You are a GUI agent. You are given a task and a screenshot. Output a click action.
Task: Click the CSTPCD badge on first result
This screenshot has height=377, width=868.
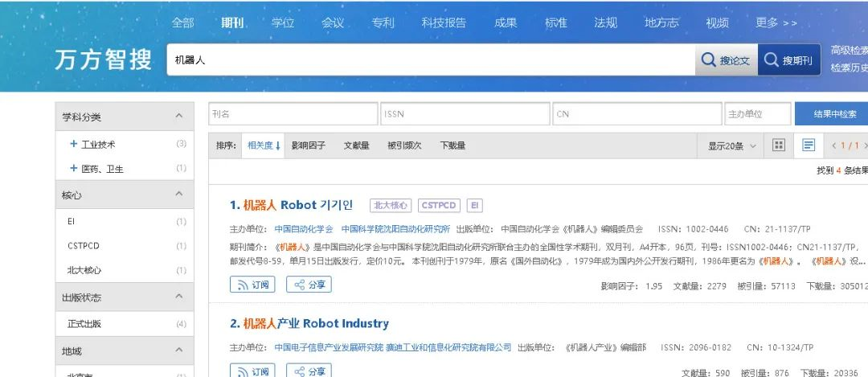click(439, 206)
